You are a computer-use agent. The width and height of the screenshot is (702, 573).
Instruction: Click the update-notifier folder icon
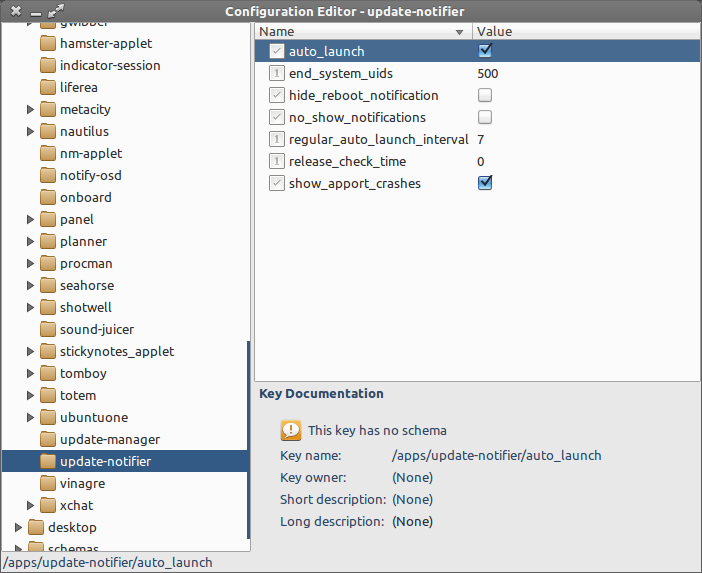pyautogui.click(x=47, y=461)
